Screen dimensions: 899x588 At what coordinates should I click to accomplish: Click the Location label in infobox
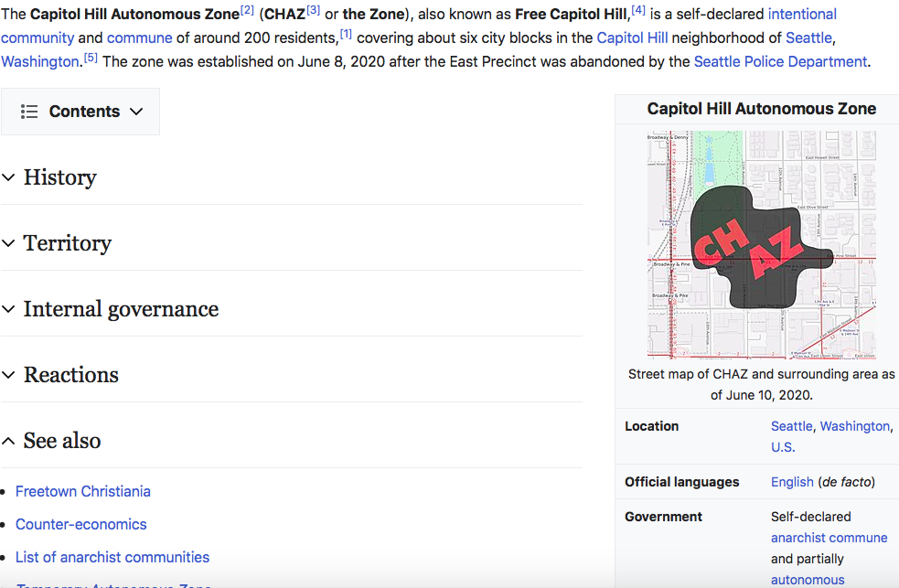coord(652,426)
